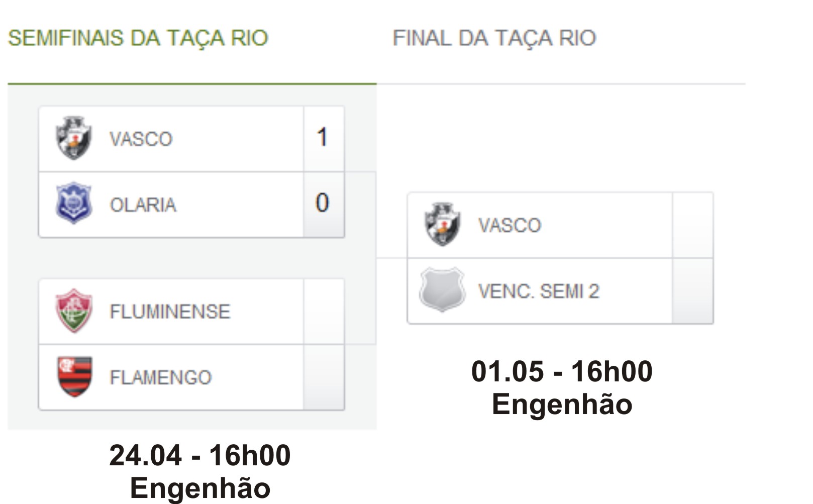Click the Venc. Semi 2 placeholder name

(539, 291)
